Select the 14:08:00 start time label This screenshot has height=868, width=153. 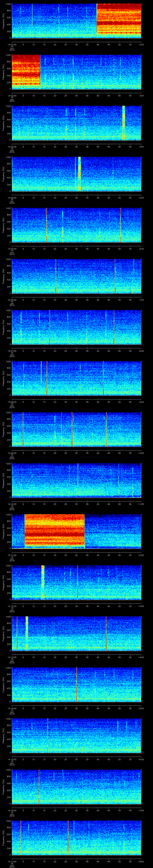12,402
